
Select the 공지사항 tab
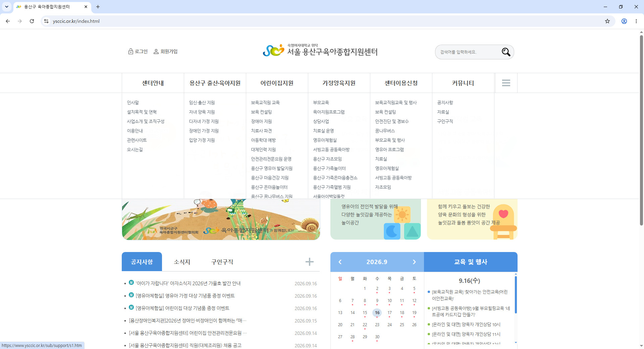point(142,262)
